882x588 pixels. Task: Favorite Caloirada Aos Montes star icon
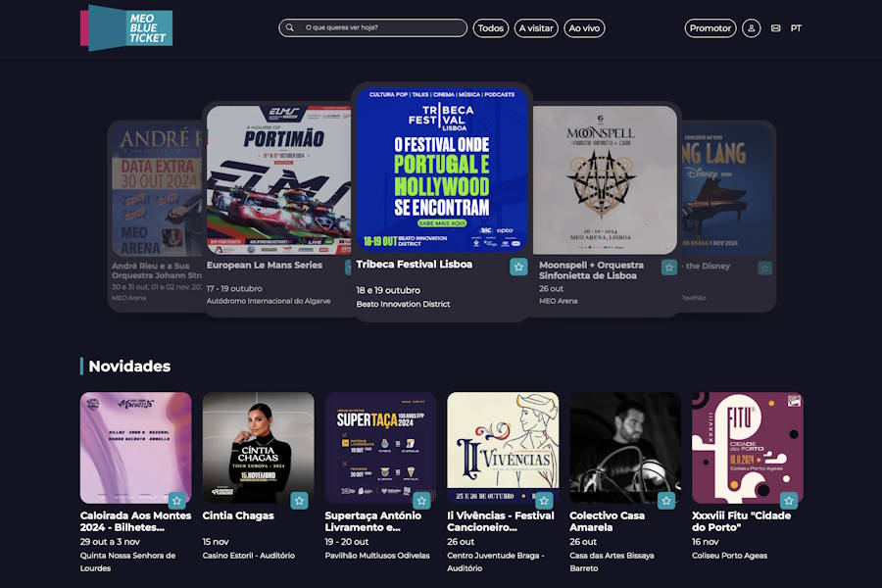pos(177,500)
